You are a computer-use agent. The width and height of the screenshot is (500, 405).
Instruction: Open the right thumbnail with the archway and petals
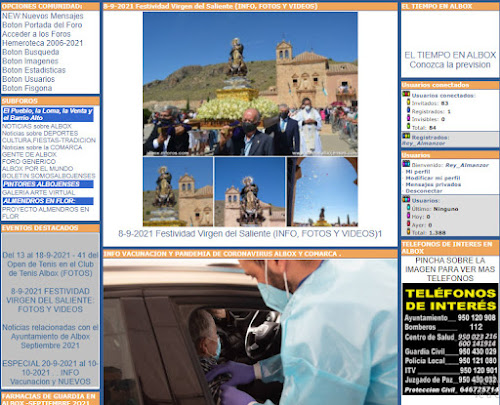(322, 192)
